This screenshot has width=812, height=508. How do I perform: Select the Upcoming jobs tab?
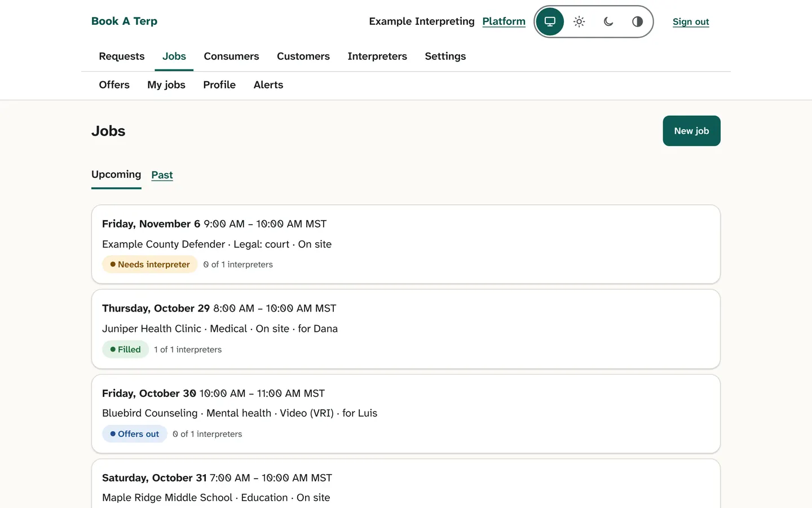(116, 175)
